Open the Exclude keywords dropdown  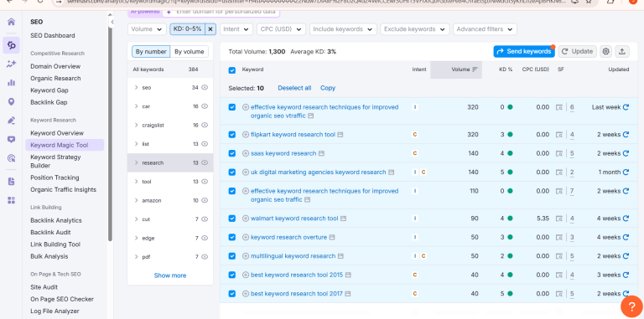[414, 29]
